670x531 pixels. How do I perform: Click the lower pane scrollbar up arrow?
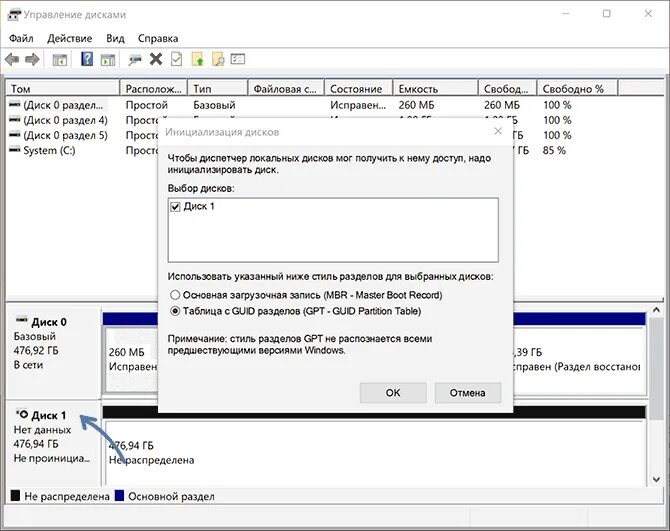[656, 311]
